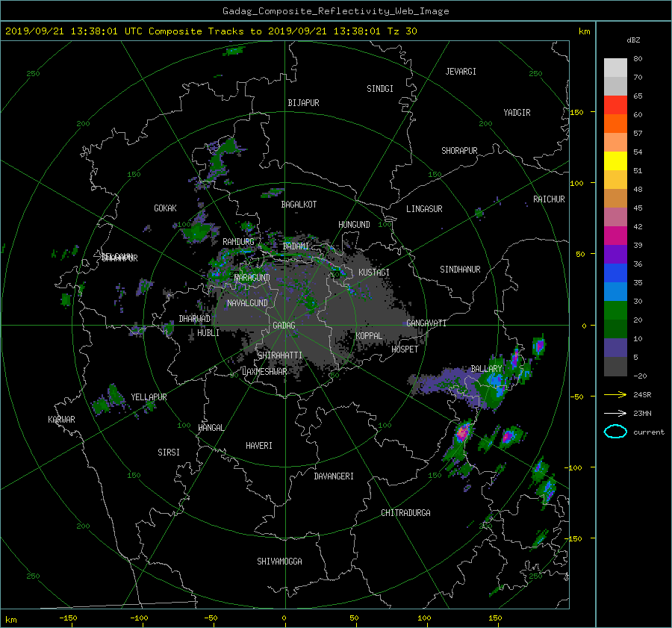Click the light grey 70-80 dBZ swatch
Screen dimensions: 672x628
pyautogui.click(x=615, y=68)
